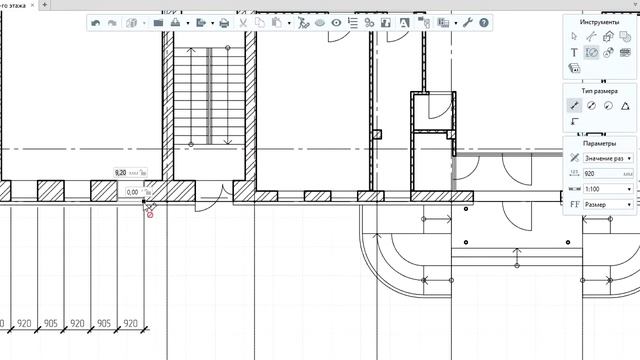The height and width of the screenshot is (360, 640).
Task: Save the project with the tray icon
Action: coord(176,23)
